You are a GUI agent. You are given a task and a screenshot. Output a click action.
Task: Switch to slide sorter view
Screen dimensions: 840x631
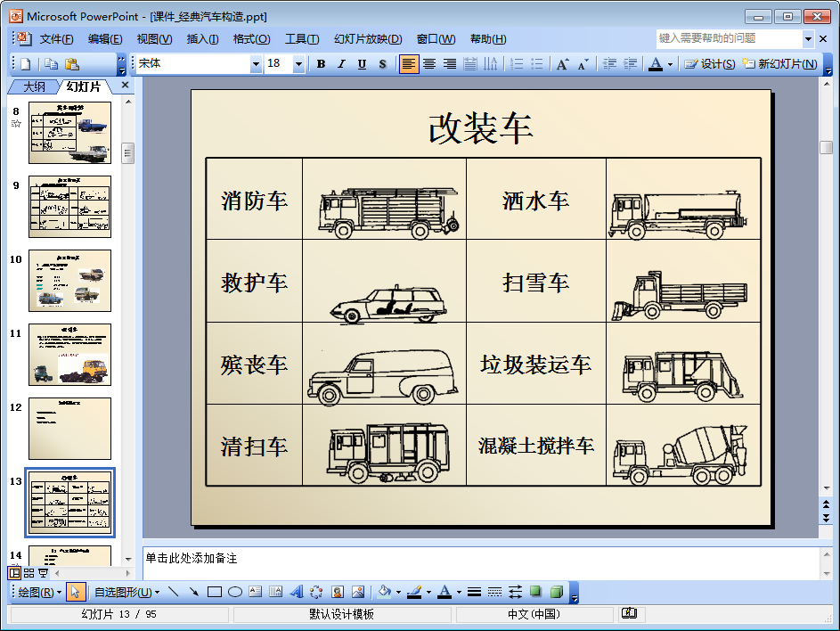(x=29, y=573)
